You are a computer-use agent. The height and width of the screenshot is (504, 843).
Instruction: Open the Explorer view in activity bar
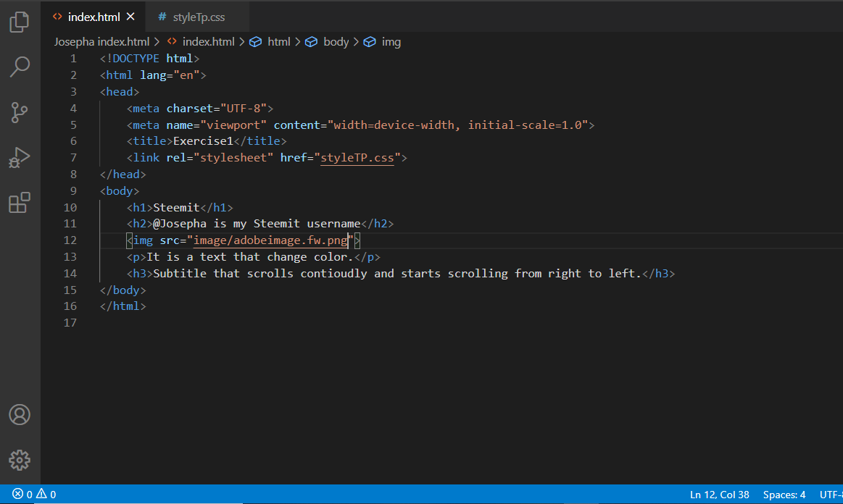(20, 22)
